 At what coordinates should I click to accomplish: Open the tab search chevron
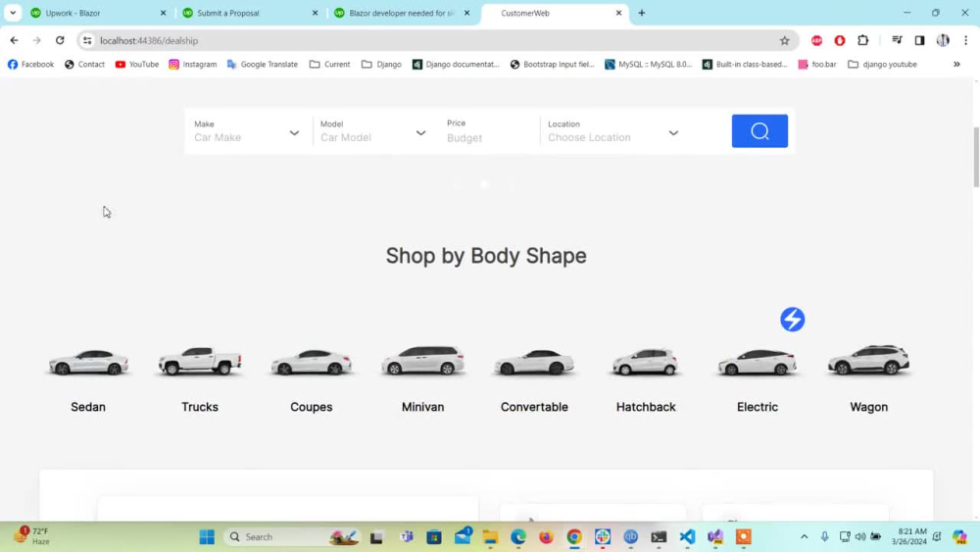(x=13, y=13)
